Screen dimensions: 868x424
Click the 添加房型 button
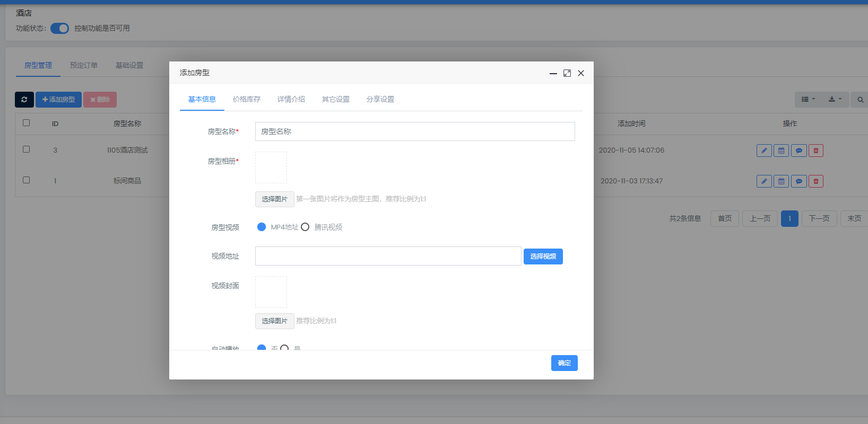(x=58, y=100)
